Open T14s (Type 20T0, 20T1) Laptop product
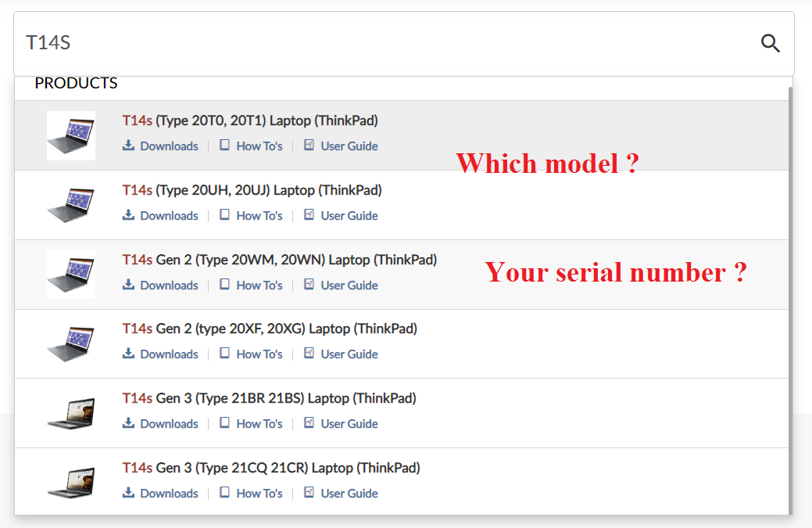812x528 pixels. (x=250, y=120)
